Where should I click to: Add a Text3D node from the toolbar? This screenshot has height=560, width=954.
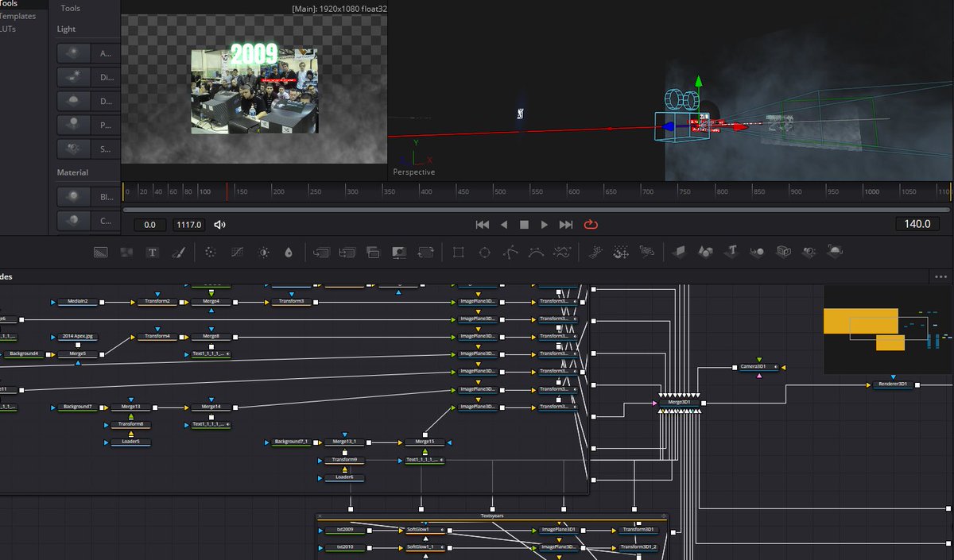[732, 251]
